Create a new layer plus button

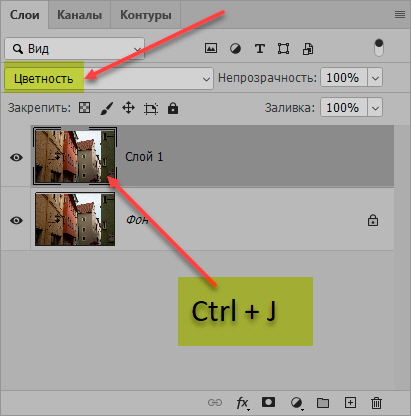tap(350, 402)
